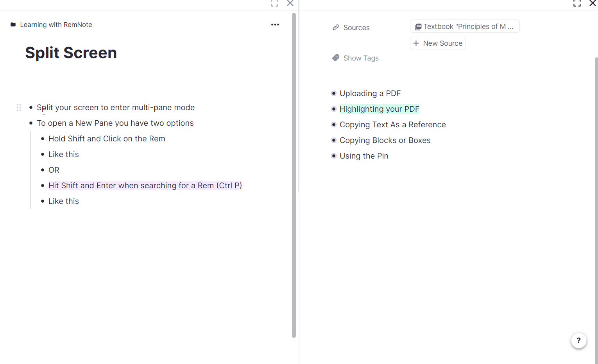Add a New Source

pos(438,43)
